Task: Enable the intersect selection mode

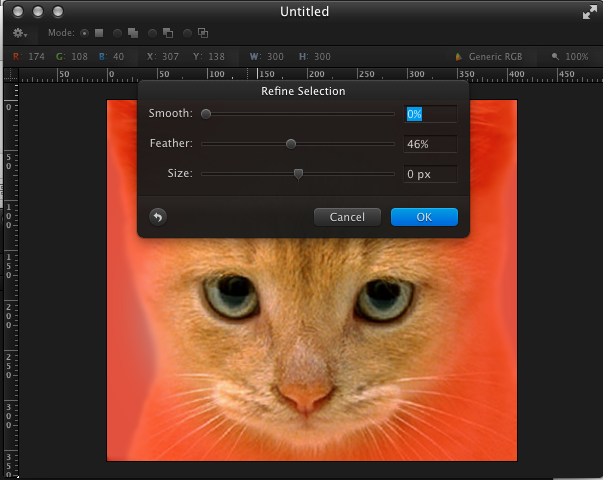Action: [202, 33]
